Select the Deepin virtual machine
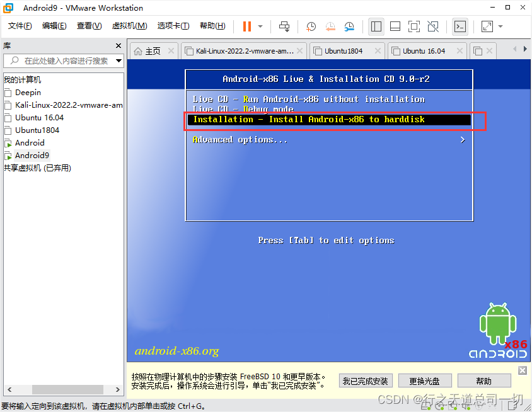 (x=28, y=92)
